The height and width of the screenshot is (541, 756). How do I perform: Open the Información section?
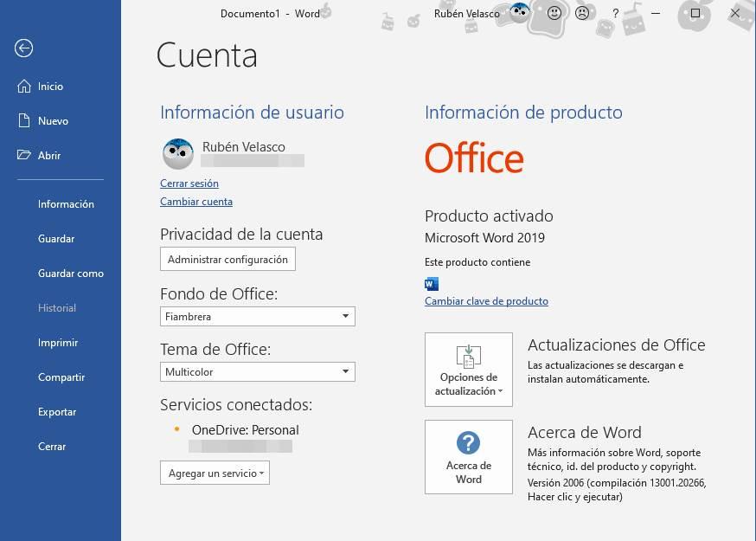pyautogui.click(x=66, y=204)
